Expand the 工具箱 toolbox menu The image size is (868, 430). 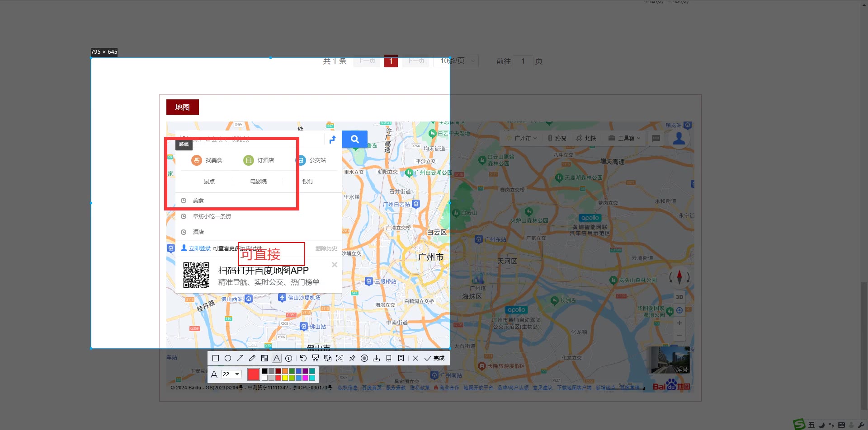pyautogui.click(x=624, y=138)
